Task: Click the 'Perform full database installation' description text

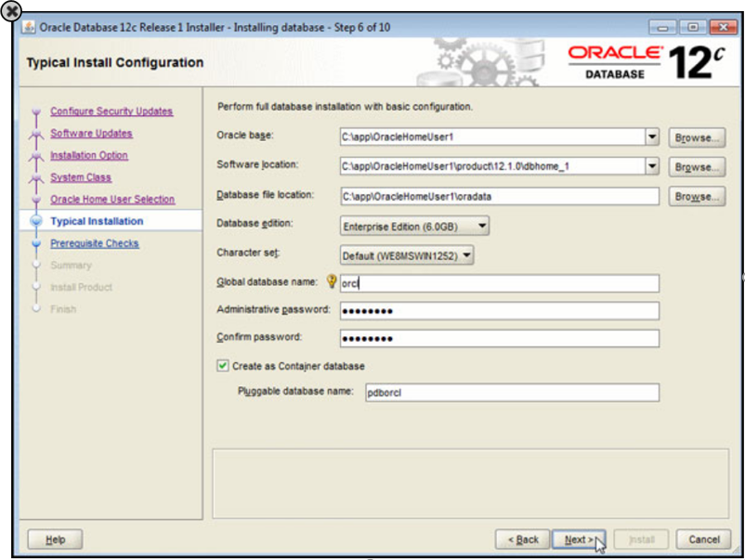Action: pyautogui.click(x=345, y=107)
